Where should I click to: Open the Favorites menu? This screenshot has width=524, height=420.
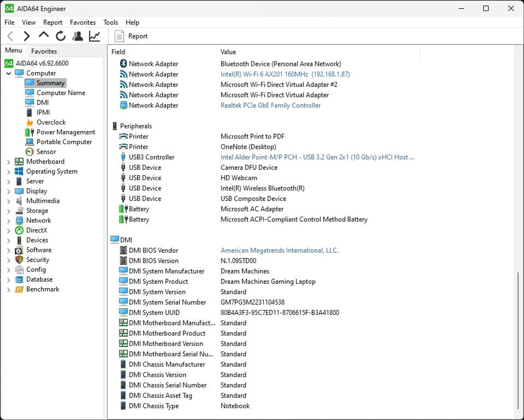tap(83, 22)
